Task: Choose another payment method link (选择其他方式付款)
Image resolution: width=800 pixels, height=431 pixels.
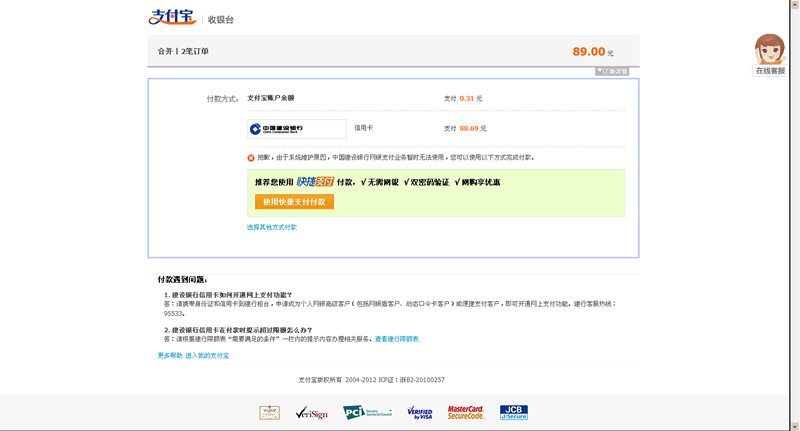Action: [272, 228]
